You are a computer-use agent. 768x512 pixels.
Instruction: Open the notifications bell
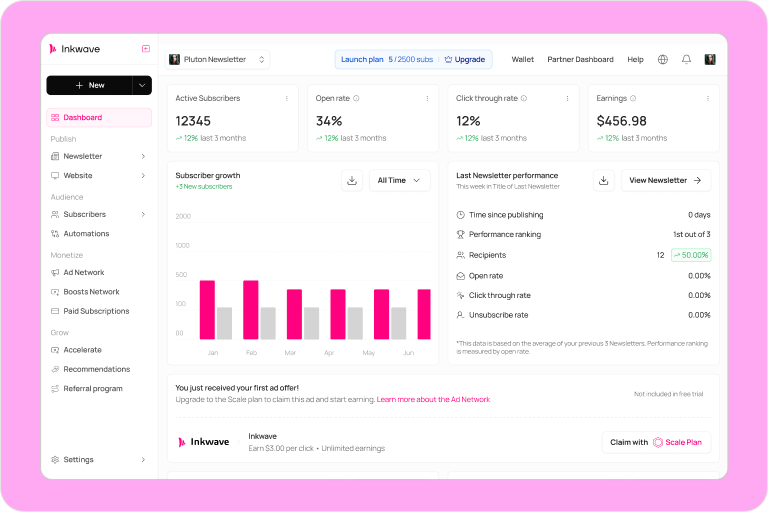[686, 59]
